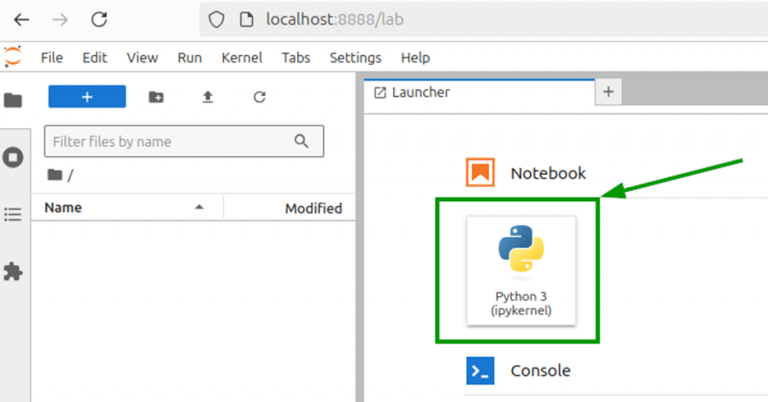This screenshot has height=402, width=768.
Task: Launch Python 3 (ipykernel) notebook
Action: 521,270
